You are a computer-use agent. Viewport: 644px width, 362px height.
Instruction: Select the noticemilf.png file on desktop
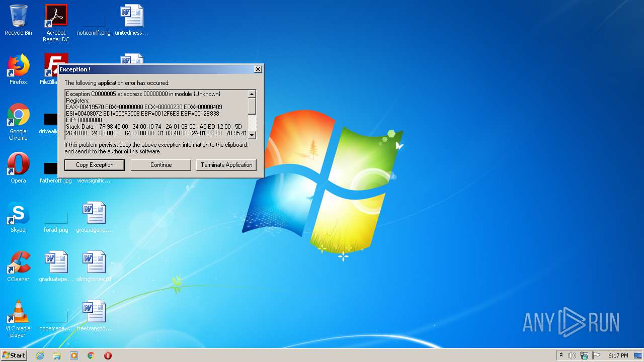tap(94, 20)
